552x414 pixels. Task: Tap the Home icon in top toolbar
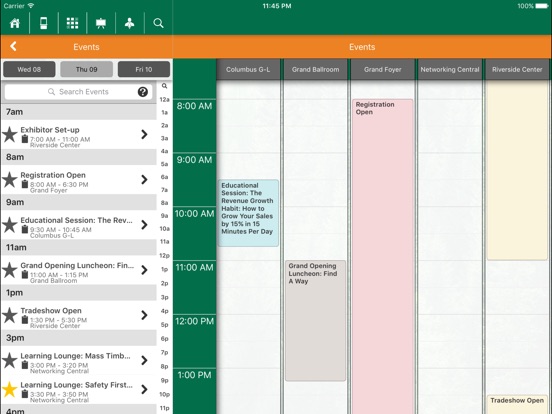point(15,23)
